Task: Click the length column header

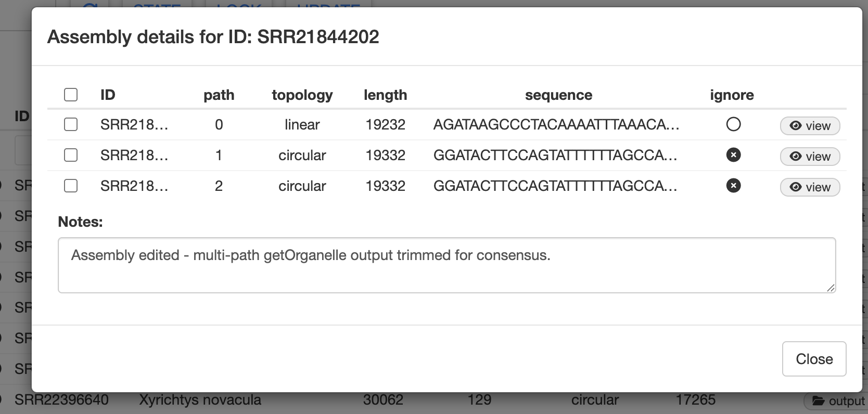Action: [385, 95]
